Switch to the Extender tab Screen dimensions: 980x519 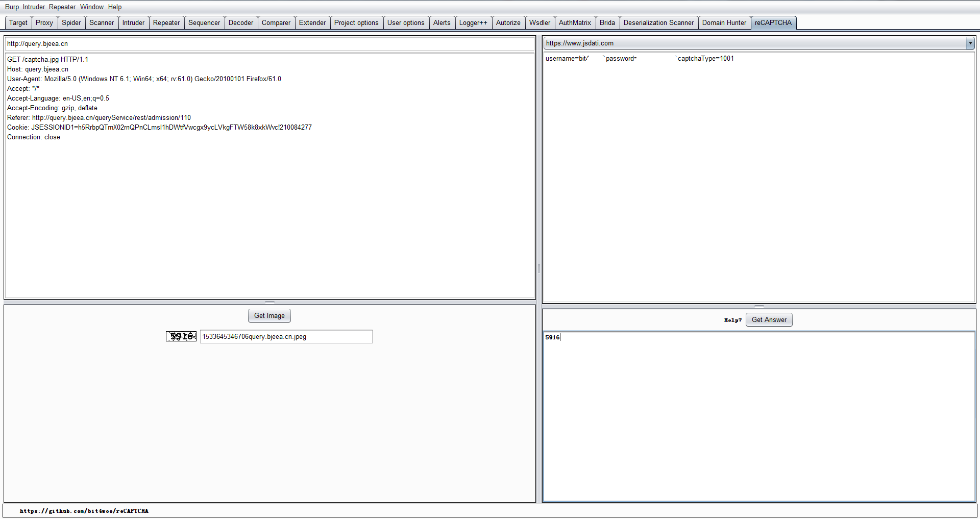click(312, 22)
